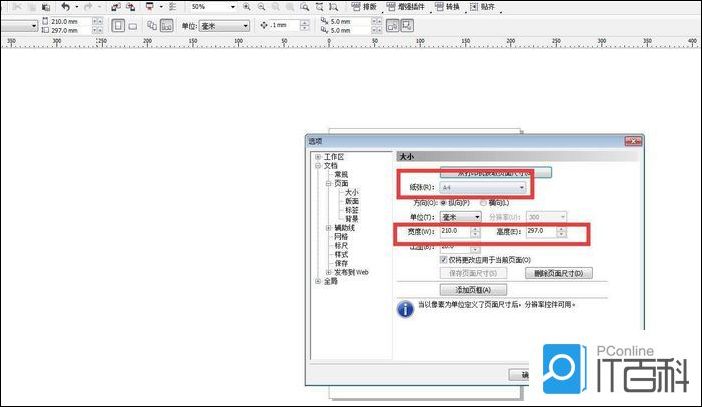Close the 选项 dialog with red X
The image size is (702, 407).
[x=633, y=141]
